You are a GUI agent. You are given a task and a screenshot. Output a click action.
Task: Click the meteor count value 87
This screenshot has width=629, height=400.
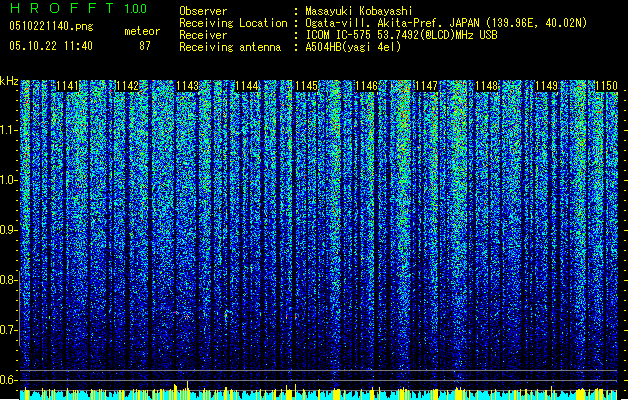pos(145,46)
